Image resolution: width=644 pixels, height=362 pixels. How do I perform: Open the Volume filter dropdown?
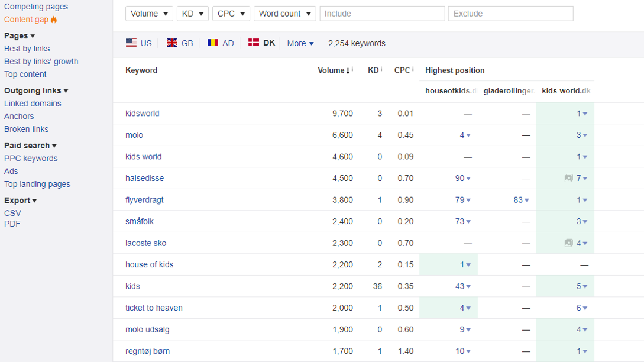(x=149, y=14)
